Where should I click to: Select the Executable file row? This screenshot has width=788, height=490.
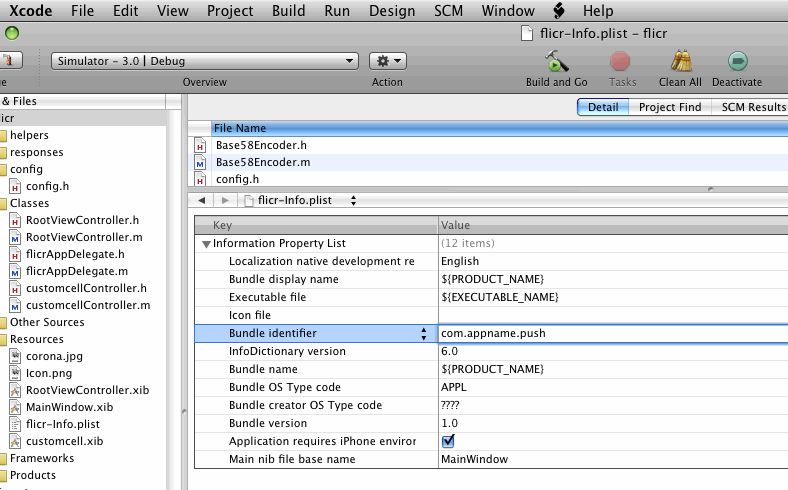491,298
